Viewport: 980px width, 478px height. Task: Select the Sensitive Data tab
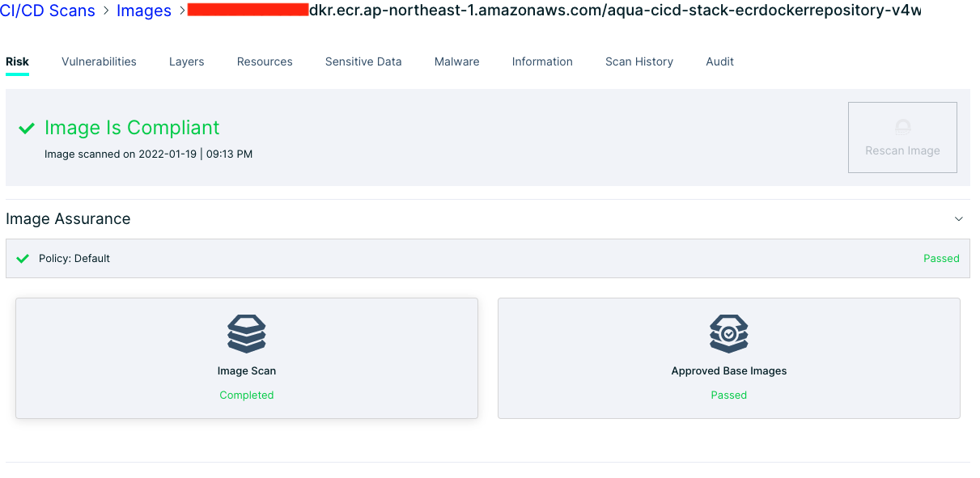[363, 61]
